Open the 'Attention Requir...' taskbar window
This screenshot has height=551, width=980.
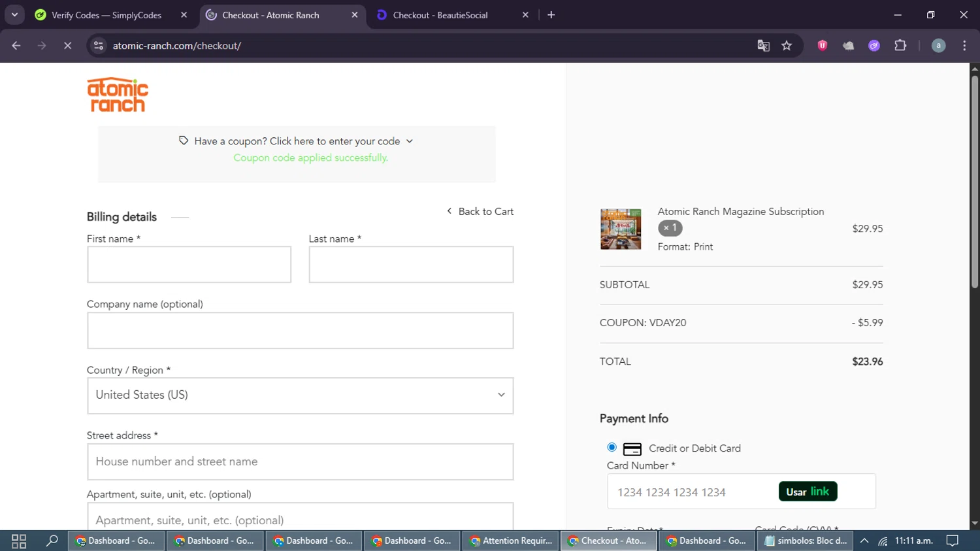(511, 541)
